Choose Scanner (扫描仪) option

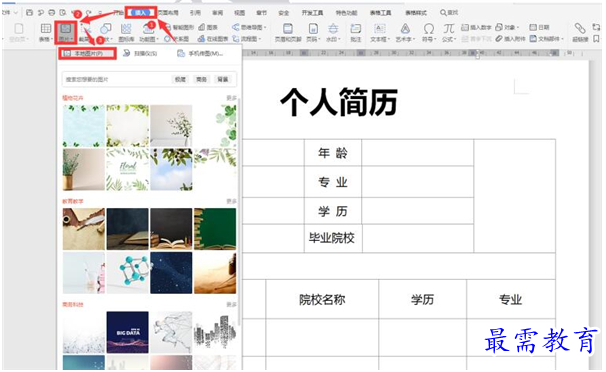tap(140, 54)
